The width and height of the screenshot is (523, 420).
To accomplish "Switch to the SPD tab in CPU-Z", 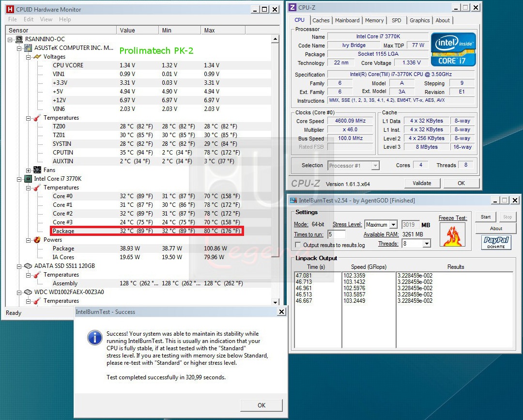I will coord(397,20).
